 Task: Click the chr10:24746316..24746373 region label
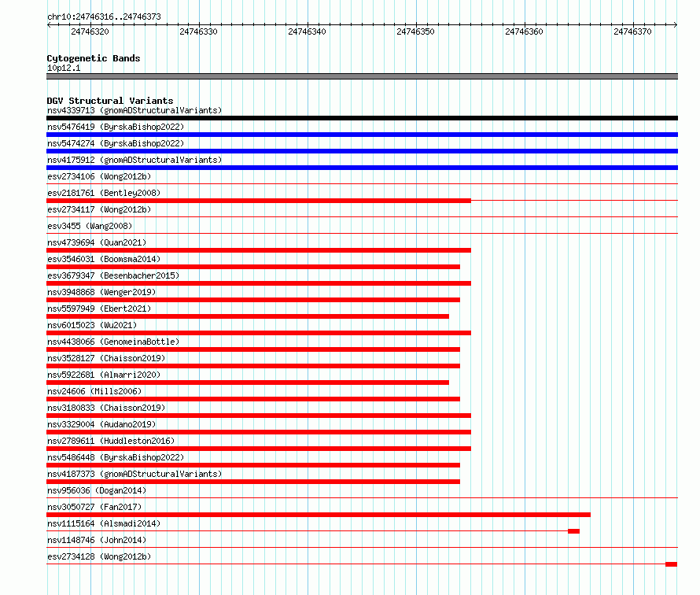pos(104,17)
